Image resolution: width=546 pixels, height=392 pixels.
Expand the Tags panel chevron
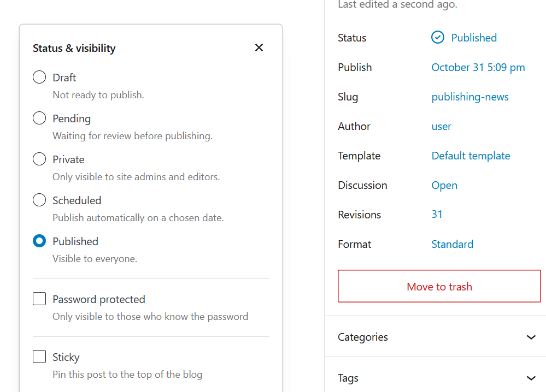coord(530,378)
